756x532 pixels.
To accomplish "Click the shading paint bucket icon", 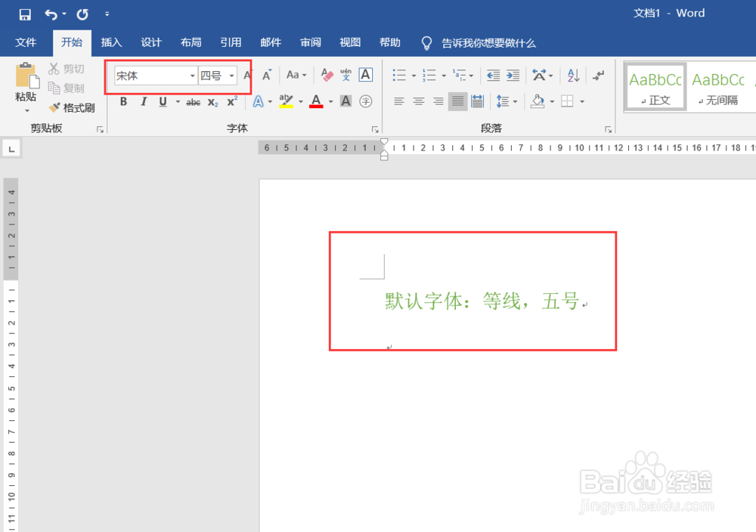I will [x=538, y=101].
